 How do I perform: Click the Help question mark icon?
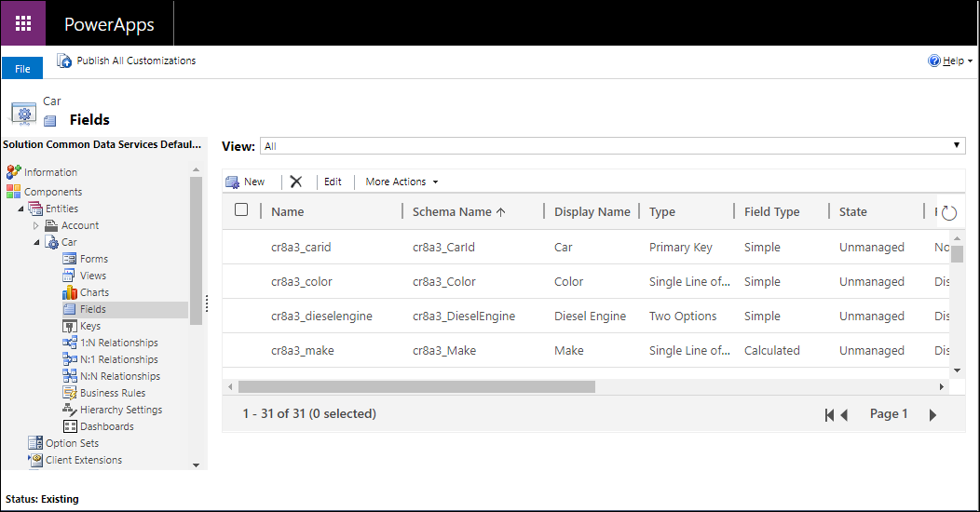[x=934, y=61]
